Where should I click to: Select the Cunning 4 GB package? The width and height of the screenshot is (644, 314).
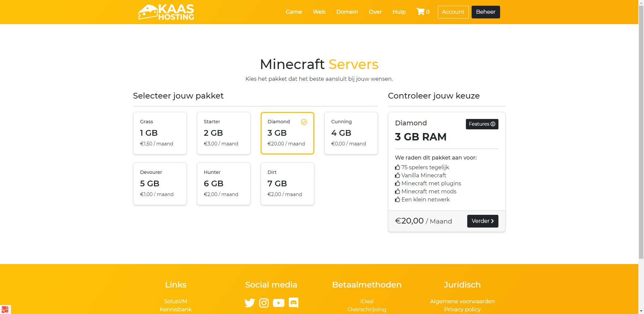pos(351,133)
